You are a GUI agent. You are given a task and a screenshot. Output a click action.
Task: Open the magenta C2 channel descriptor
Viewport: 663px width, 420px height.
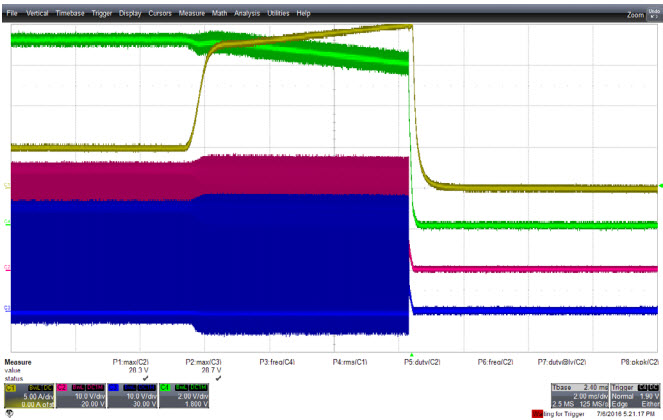pyautogui.click(x=81, y=396)
